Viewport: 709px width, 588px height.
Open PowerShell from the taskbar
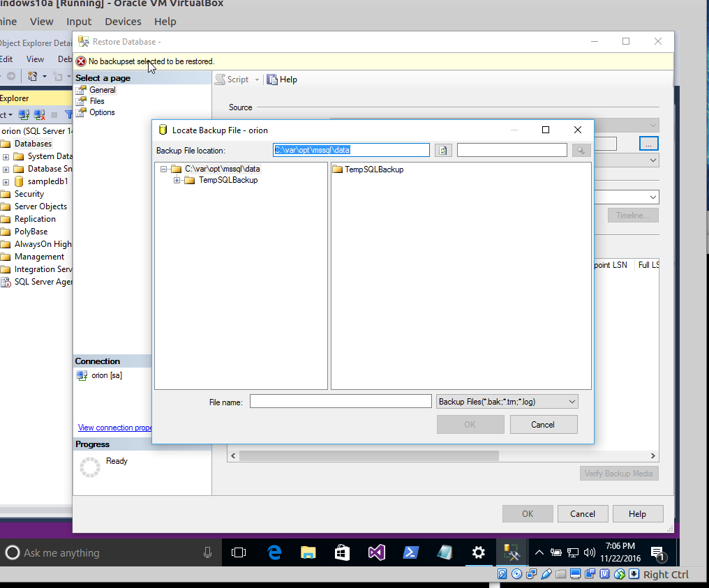(410, 552)
